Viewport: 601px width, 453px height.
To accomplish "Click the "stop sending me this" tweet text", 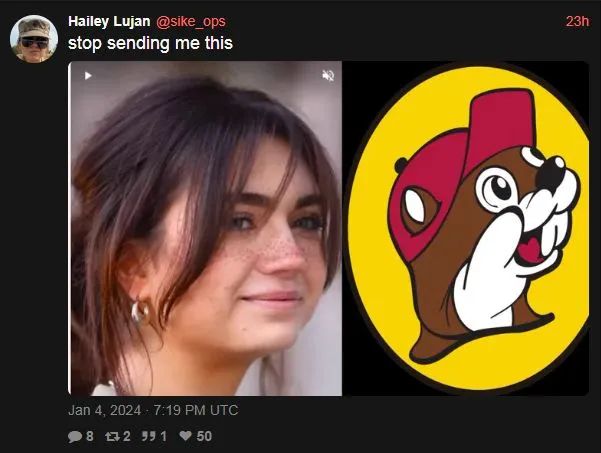I will coord(150,43).
